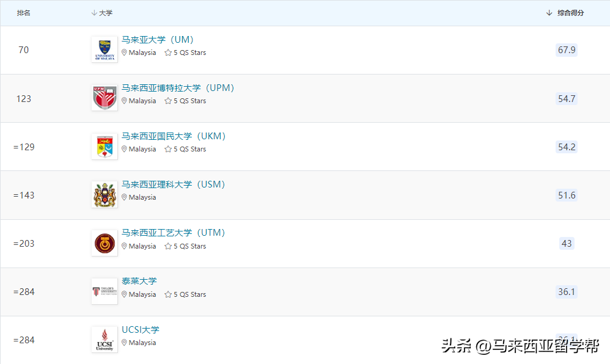
Task: Sort by university column arrow
Action: coord(94,13)
